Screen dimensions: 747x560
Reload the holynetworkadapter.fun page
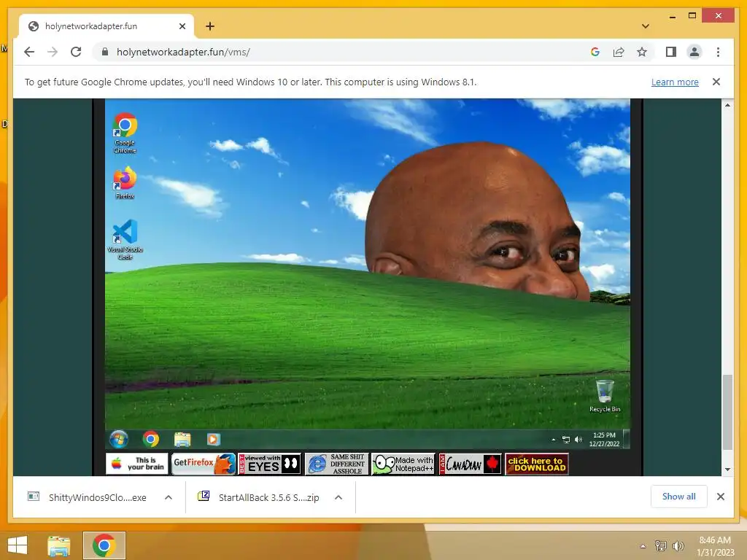coord(76,52)
